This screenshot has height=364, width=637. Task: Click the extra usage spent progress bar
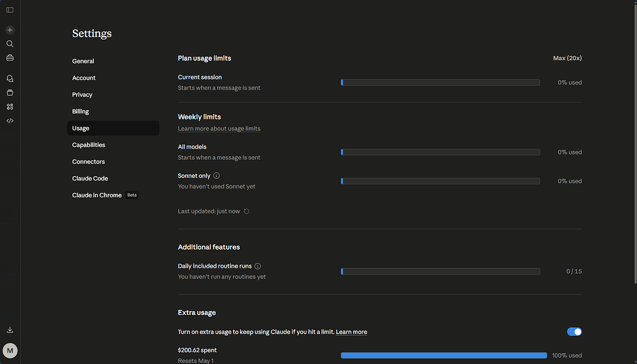pos(444,355)
